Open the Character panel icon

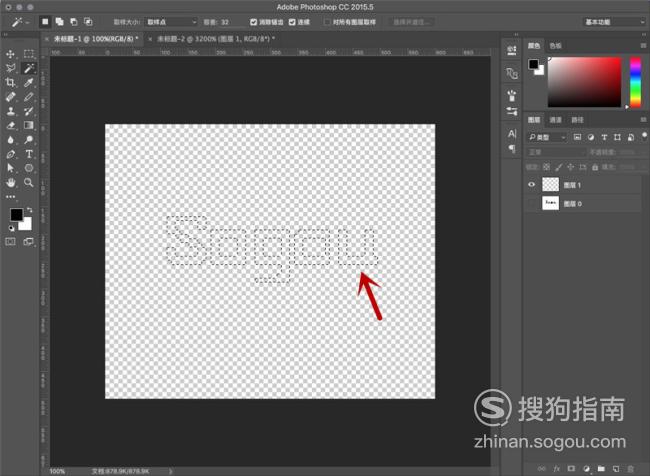(x=512, y=134)
